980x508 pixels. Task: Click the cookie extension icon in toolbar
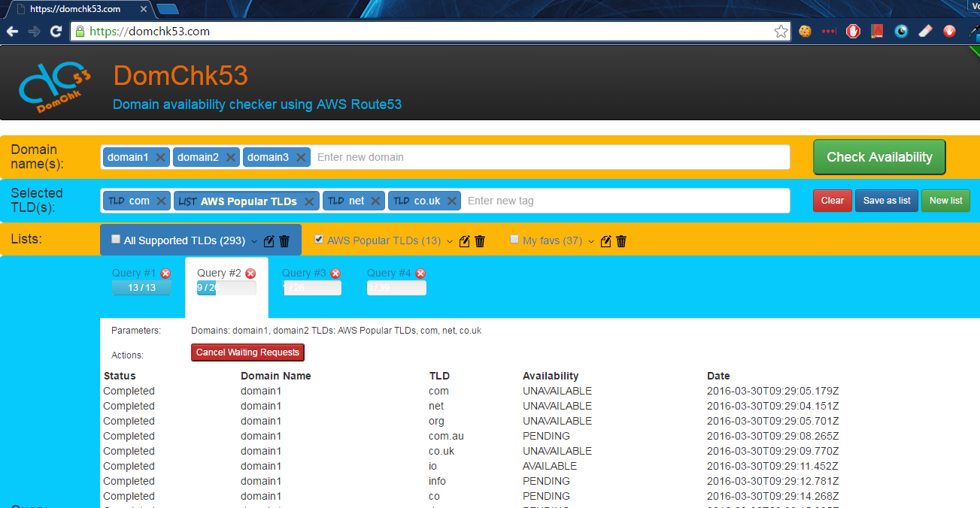(805, 32)
